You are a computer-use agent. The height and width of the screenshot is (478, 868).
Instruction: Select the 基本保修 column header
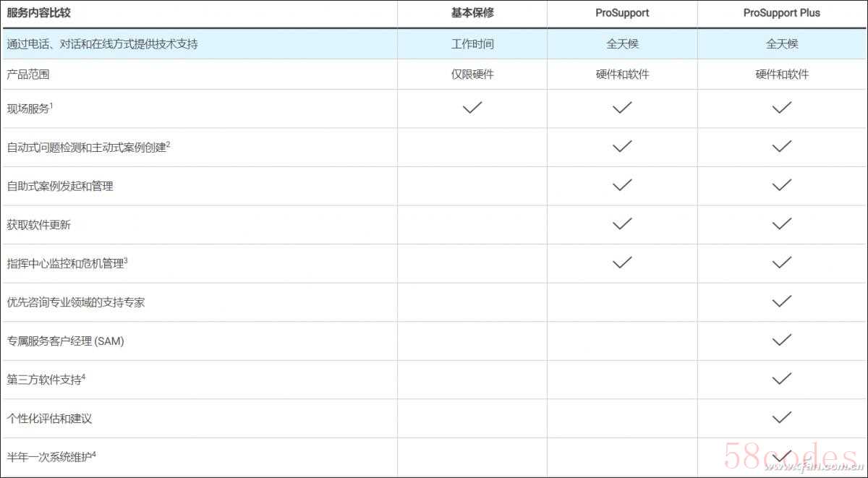[x=472, y=13]
